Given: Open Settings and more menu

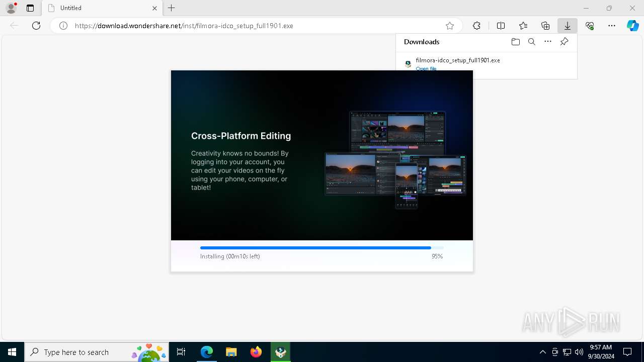Looking at the screenshot, I should [612, 26].
